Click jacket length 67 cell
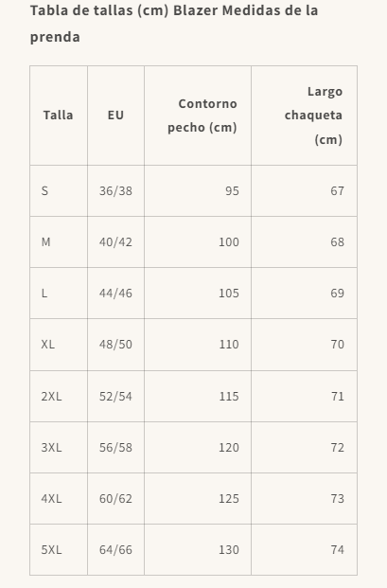Viewport: 387px width, 588px height. click(x=304, y=191)
